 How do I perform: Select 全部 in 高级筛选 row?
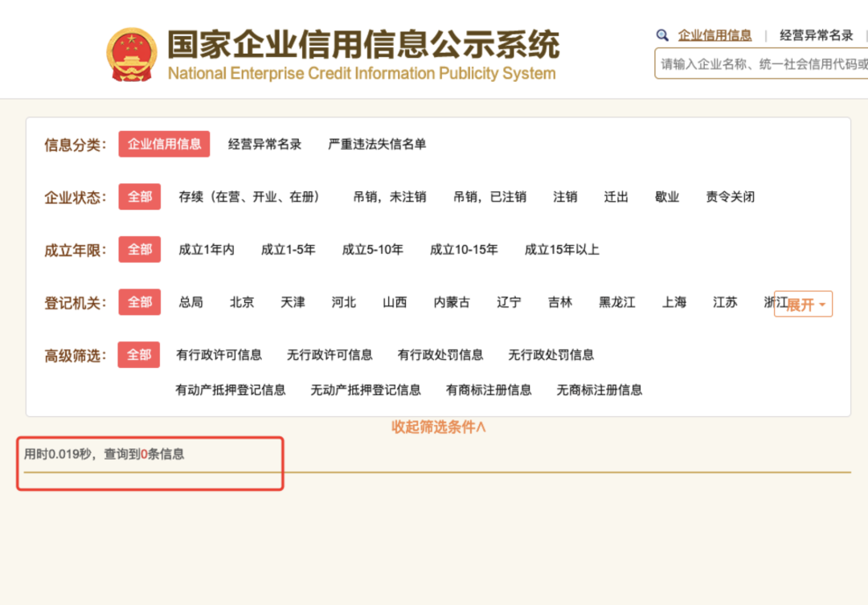tap(139, 355)
